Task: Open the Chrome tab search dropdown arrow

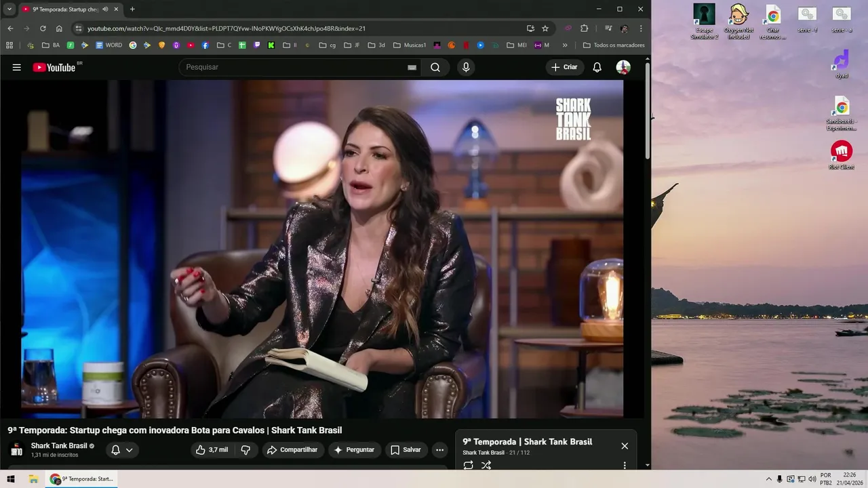Action: (x=9, y=9)
